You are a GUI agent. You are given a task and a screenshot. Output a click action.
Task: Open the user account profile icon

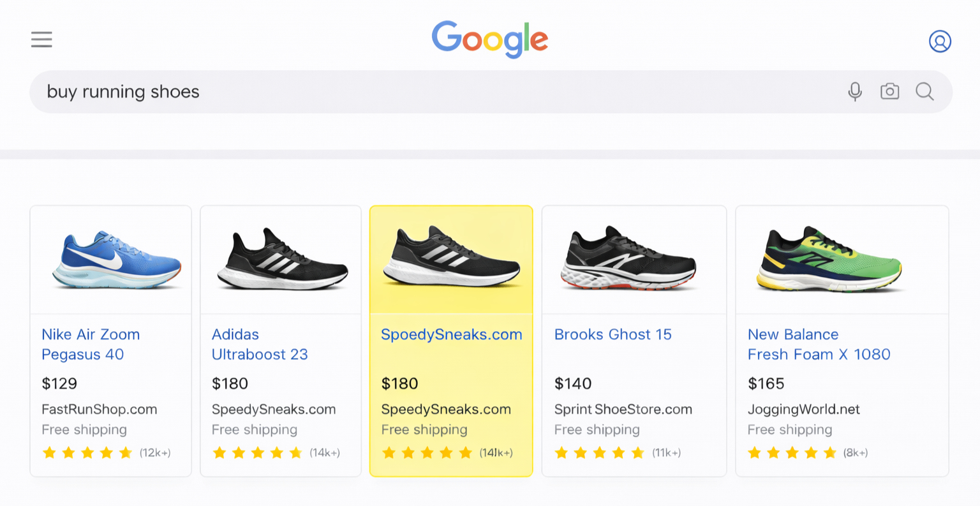point(940,41)
